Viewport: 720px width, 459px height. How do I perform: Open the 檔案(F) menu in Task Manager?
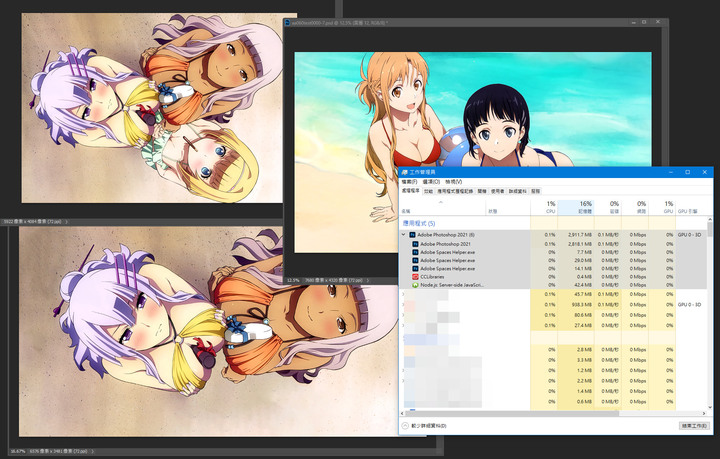click(410, 182)
